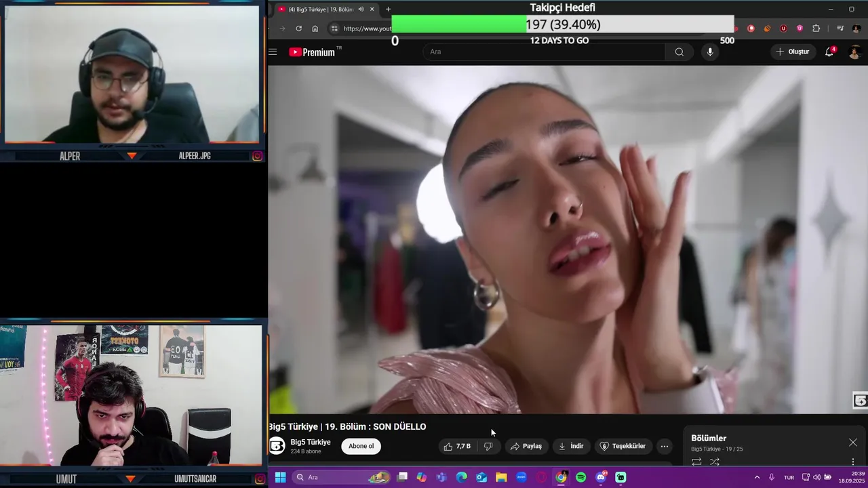Viewport: 868px width, 488px height.
Task: Start voice search with microphone icon
Action: pos(710,52)
